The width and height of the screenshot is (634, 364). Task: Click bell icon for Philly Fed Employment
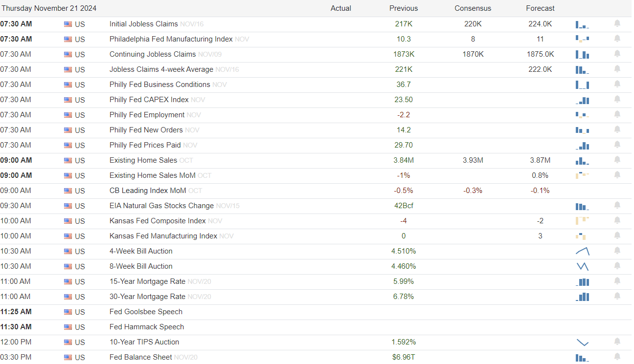coord(617,114)
